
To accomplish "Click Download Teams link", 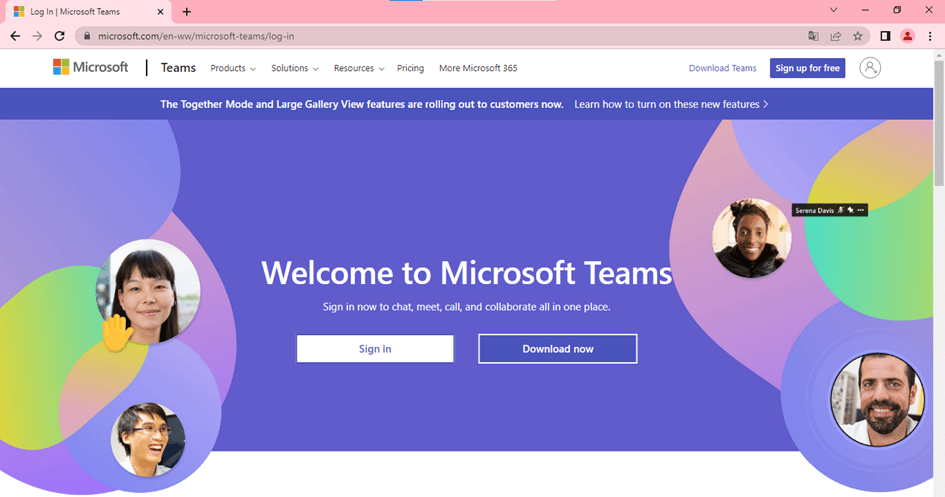I will tap(723, 68).
